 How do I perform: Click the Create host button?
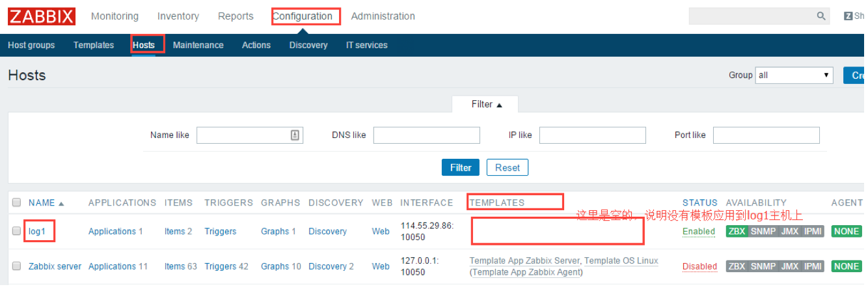point(855,75)
